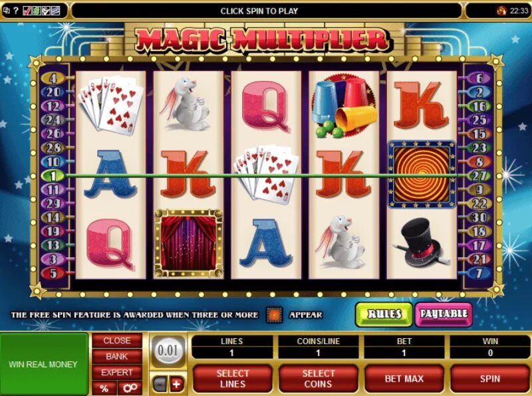
Task: Click the Bet Max button
Action: click(x=404, y=378)
